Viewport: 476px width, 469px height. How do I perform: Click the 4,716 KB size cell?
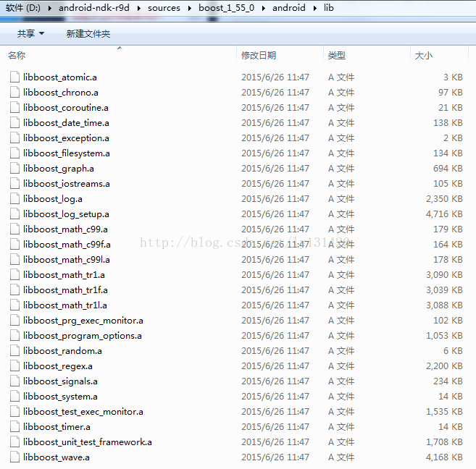pyautogui.click(x=444, y=214)
